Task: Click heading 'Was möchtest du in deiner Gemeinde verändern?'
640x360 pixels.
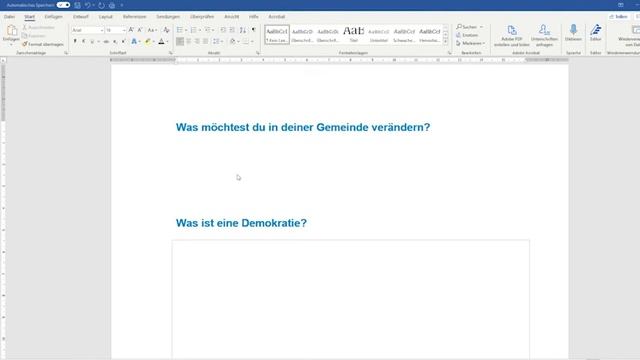Action: 303,127
